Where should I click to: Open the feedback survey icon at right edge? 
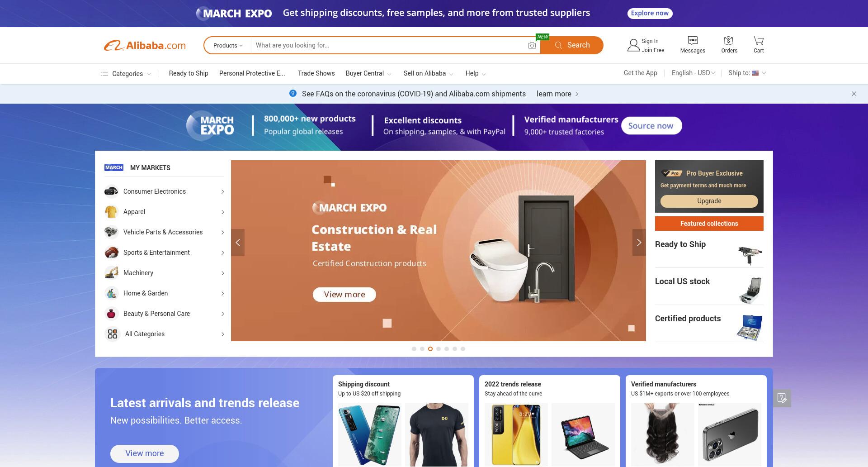(782, 398)
